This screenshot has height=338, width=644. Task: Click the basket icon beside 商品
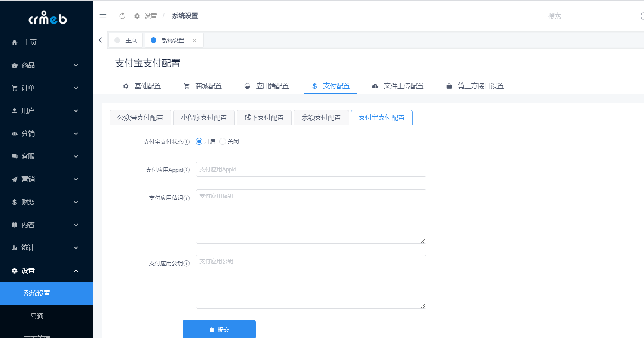pyautogui.click(x=15, y=65)
